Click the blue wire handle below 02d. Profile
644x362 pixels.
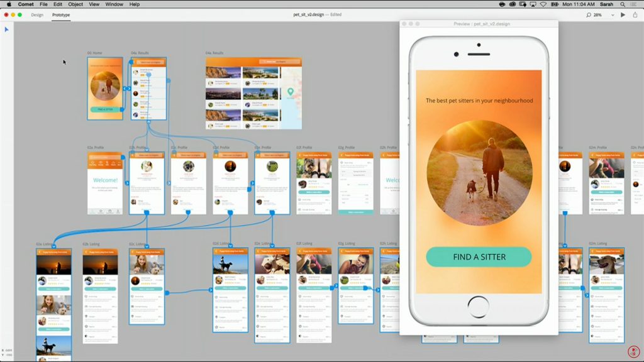(230, 213)
